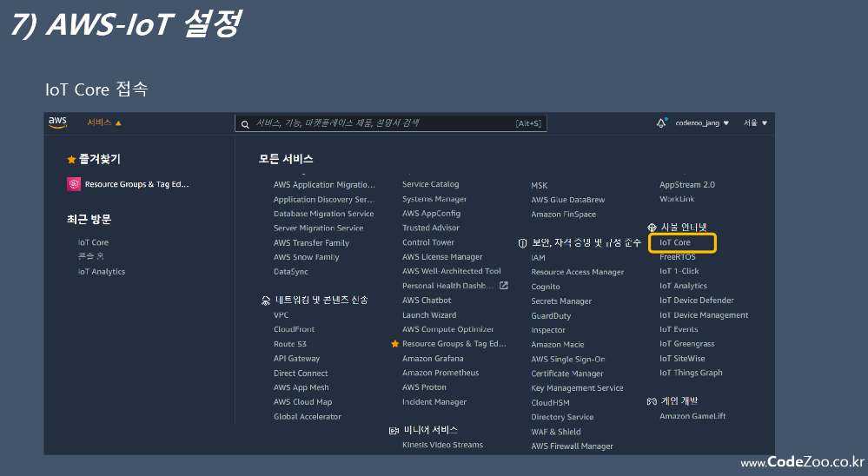Open IoT Events service
The width and height of the screenshot is (868, 476).
pyautogui.click(x=679, y=329)
